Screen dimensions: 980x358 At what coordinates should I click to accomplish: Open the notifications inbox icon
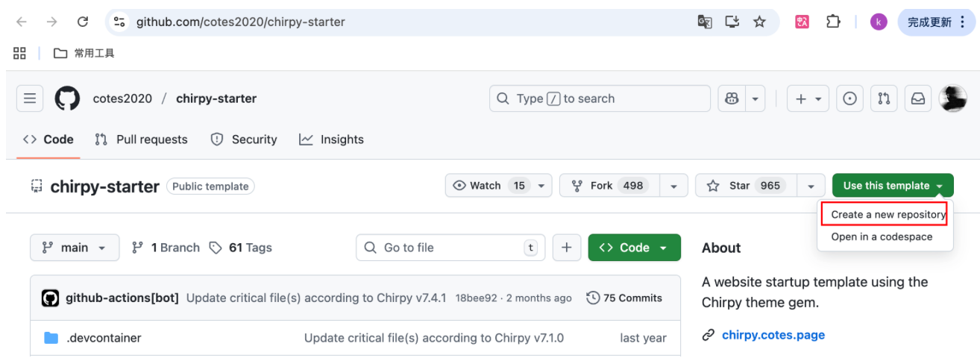(x=918, y=98)
